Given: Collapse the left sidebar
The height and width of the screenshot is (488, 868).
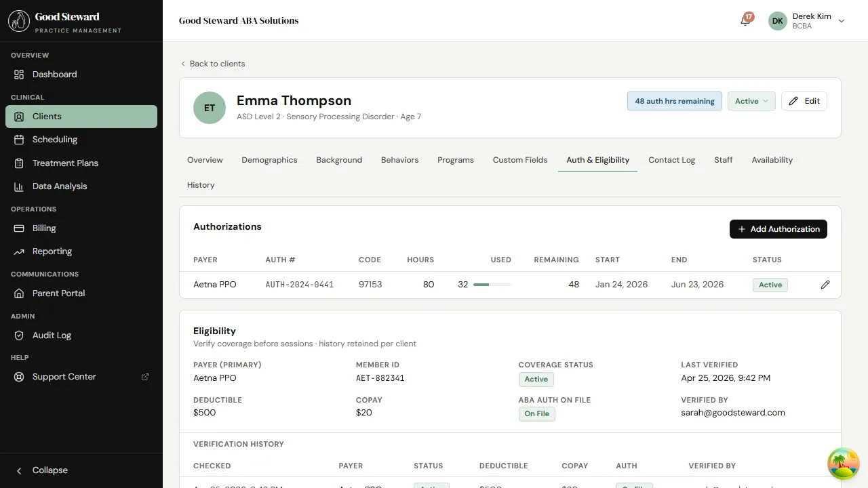Looking at the screenshot, I should 43,470.
